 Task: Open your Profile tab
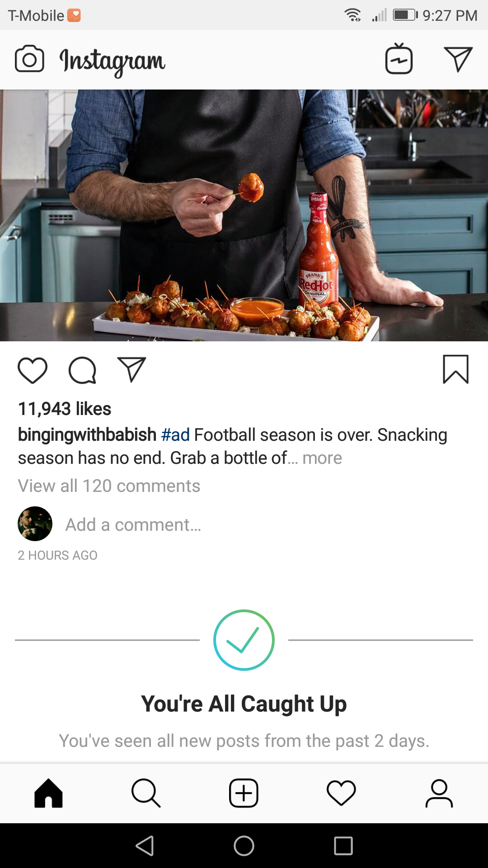point(439,793)
